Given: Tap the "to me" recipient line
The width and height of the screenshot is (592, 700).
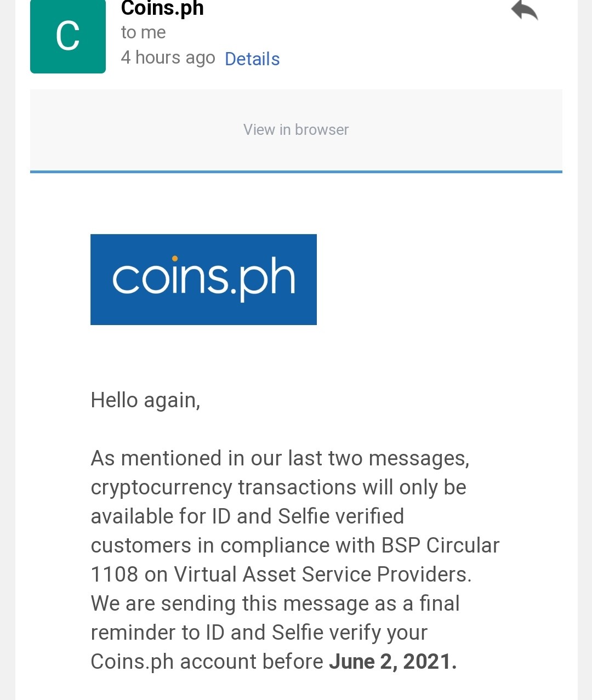Looking at the screenshot, I should coord(143,32).
